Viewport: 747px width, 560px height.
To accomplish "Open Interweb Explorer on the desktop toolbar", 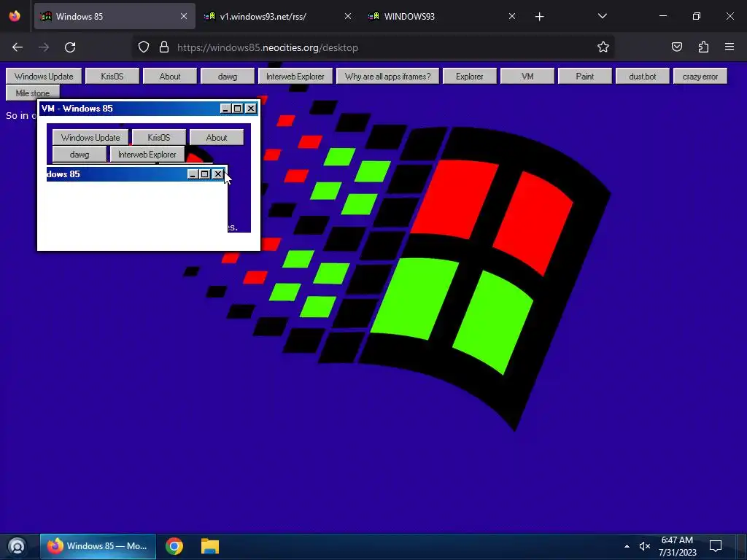I will point(295,76).
